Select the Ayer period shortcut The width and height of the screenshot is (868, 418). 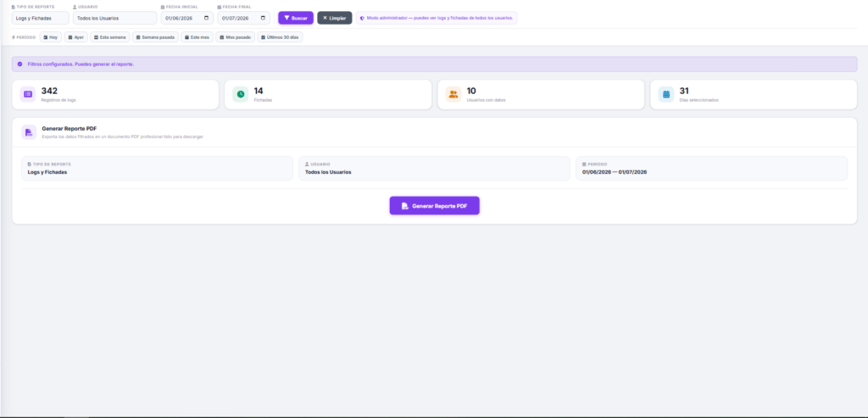pos(75,37)
